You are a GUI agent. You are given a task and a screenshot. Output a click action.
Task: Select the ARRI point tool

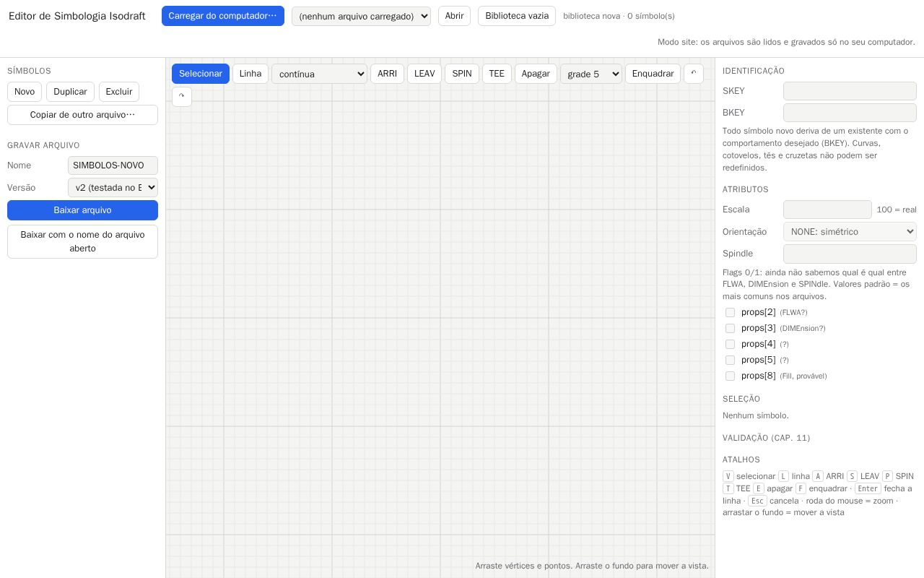(x=387, y=74)
